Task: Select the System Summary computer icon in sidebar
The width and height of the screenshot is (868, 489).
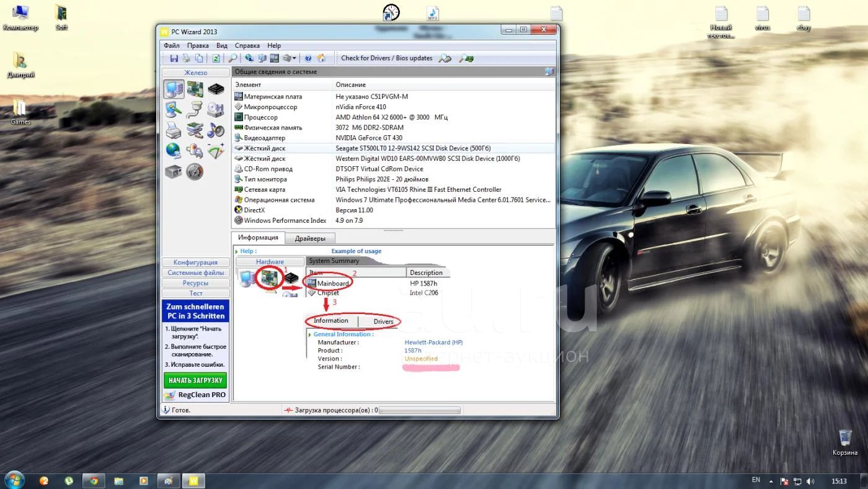Action: [x=174, y=89]
